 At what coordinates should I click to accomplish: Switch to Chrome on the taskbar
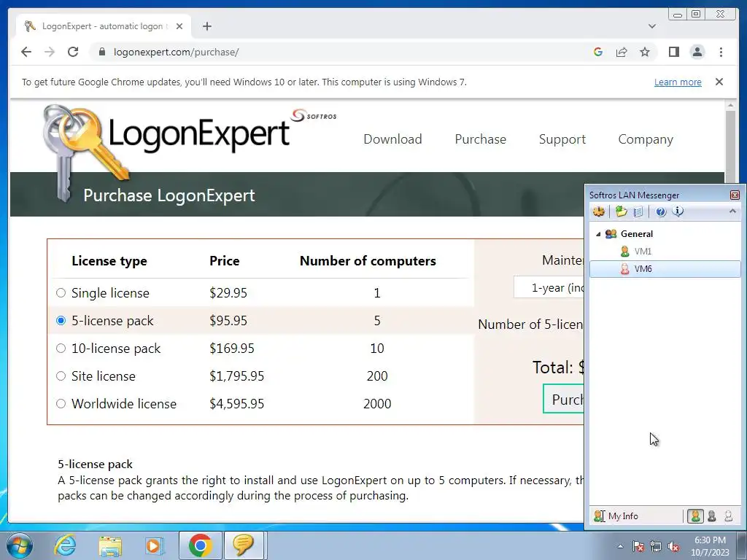tap(200, 545)
